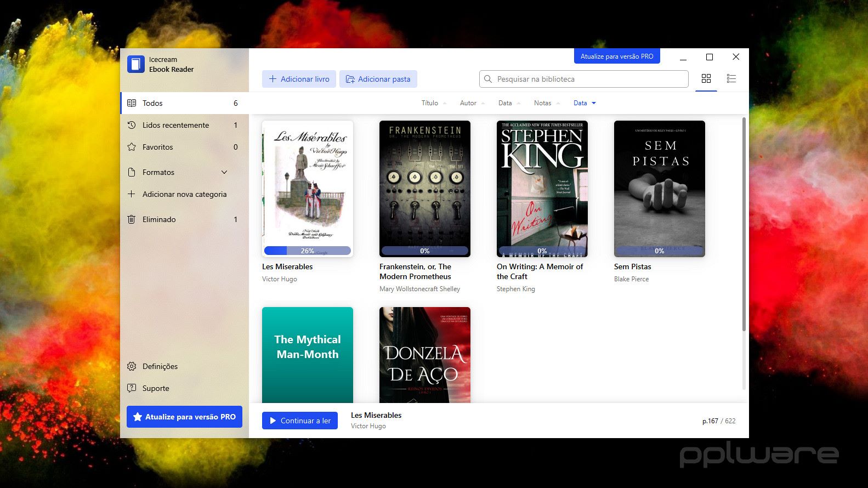Click the Pesquisar na biblioteca search field

click(x=589, y=79)
